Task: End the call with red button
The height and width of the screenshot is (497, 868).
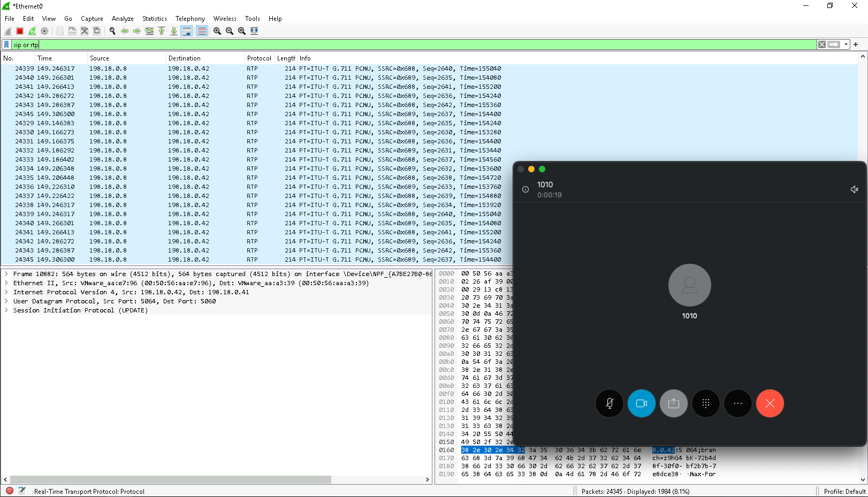Action: pyautogui.click(x=770, y=403)
